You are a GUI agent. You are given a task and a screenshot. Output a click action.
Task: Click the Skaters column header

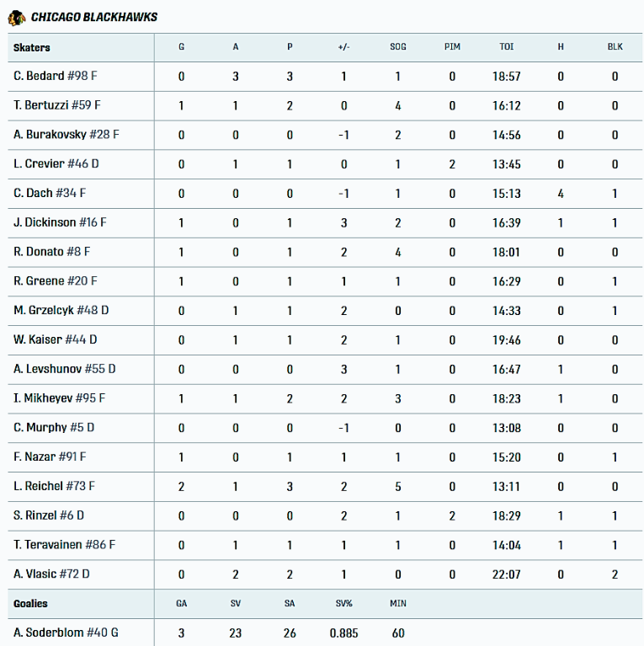point(32,48)
